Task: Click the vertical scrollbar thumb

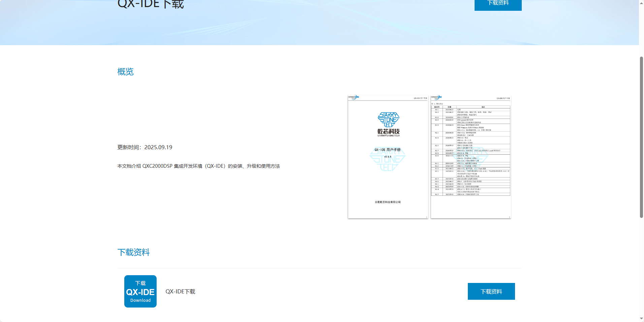Action: pyautogui.click(x=641, y=137)
